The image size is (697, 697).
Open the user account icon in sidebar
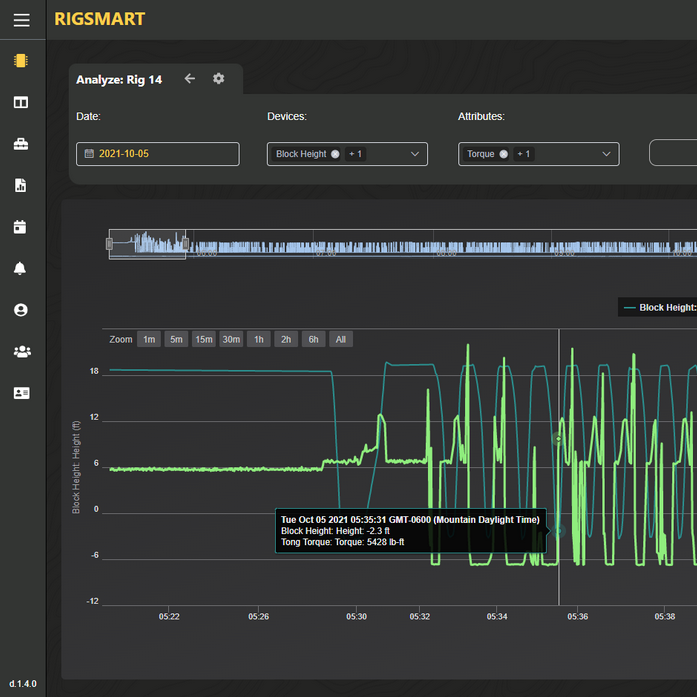tap(20, 310)
